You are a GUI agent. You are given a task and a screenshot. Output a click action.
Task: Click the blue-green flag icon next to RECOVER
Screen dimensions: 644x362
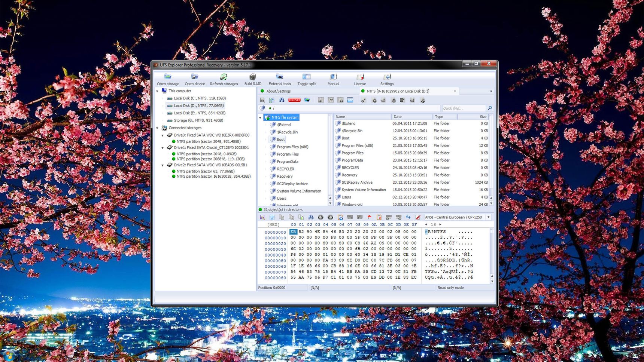307,100
